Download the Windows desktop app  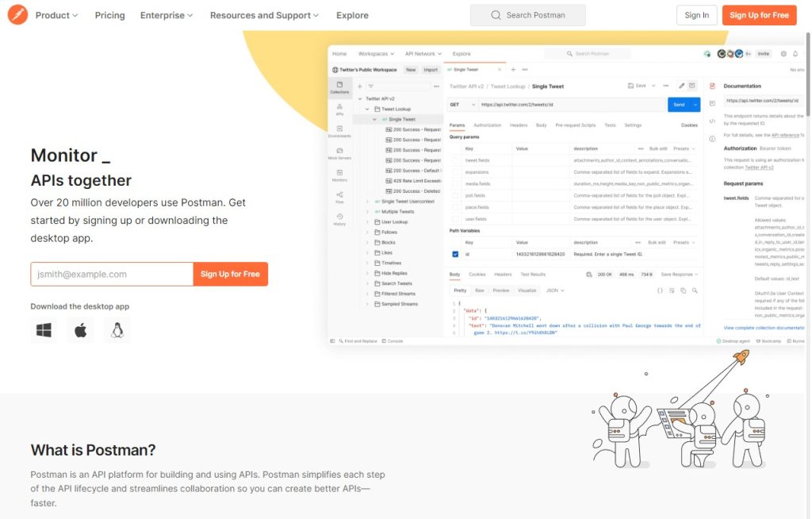pyautogui.click(x=44, y=330)
